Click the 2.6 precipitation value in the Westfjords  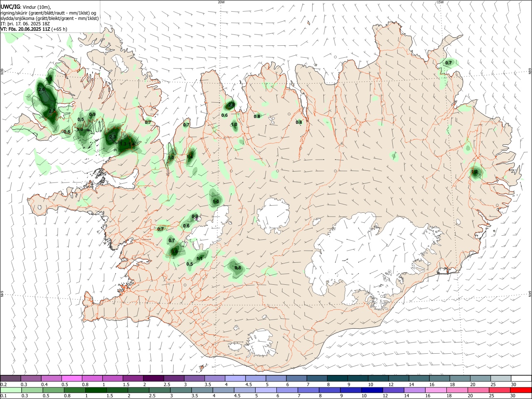[41, 89]
